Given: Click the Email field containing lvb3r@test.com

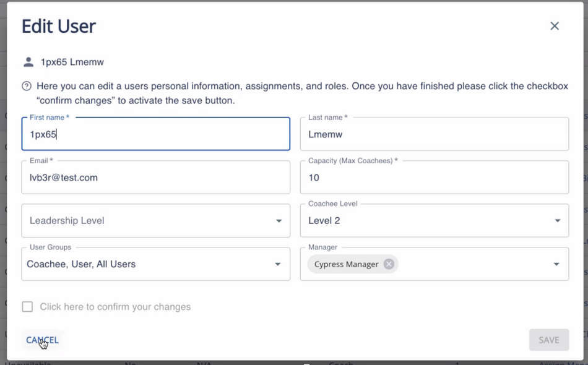Looking at the screenshot, I should click(155, 178).
